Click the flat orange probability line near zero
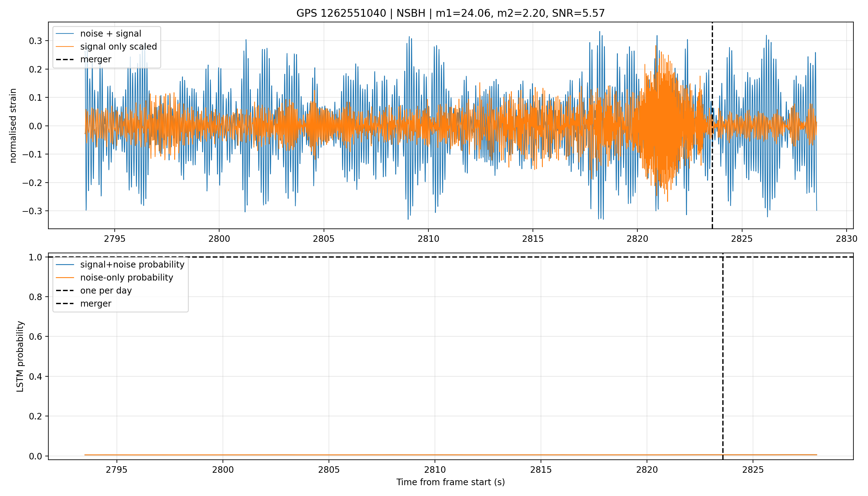This screenshot has width=868, height=496. coord(451,455)
